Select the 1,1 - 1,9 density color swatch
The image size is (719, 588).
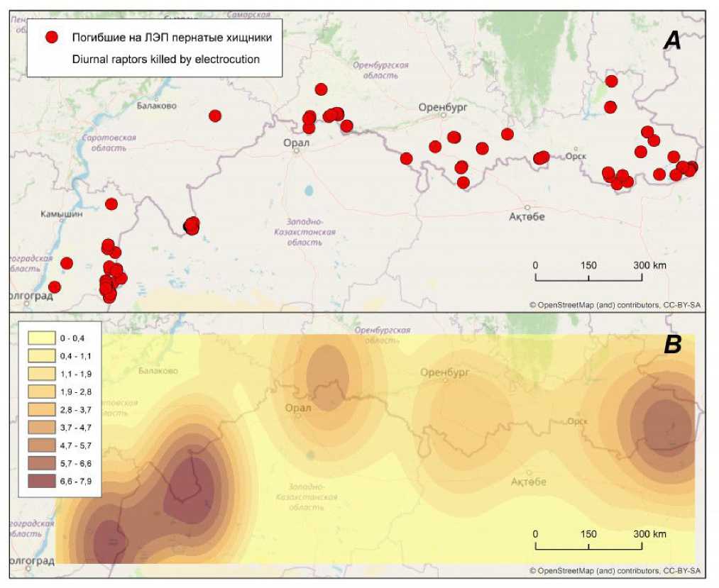[42, 374]
